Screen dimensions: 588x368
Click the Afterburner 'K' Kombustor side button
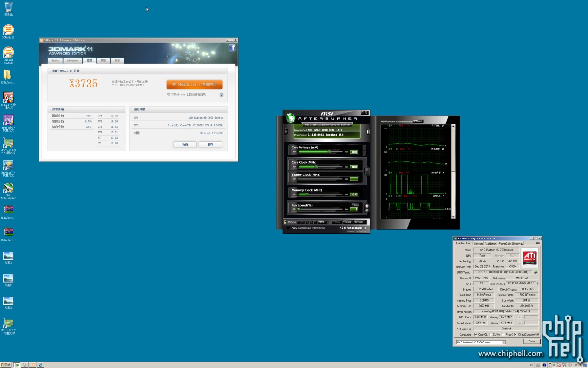tap(286, 131)
